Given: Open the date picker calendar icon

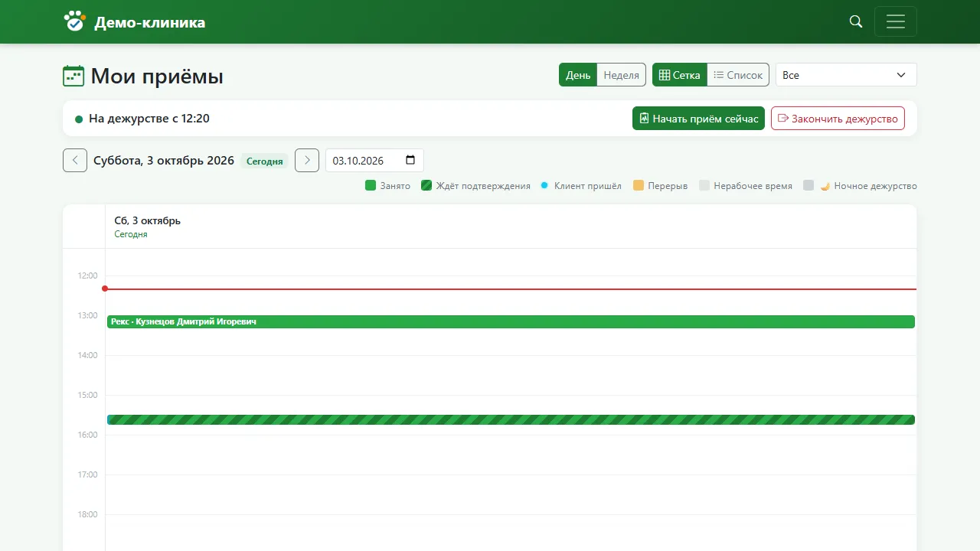Looking at the screenshot, I should pos(410,160).
